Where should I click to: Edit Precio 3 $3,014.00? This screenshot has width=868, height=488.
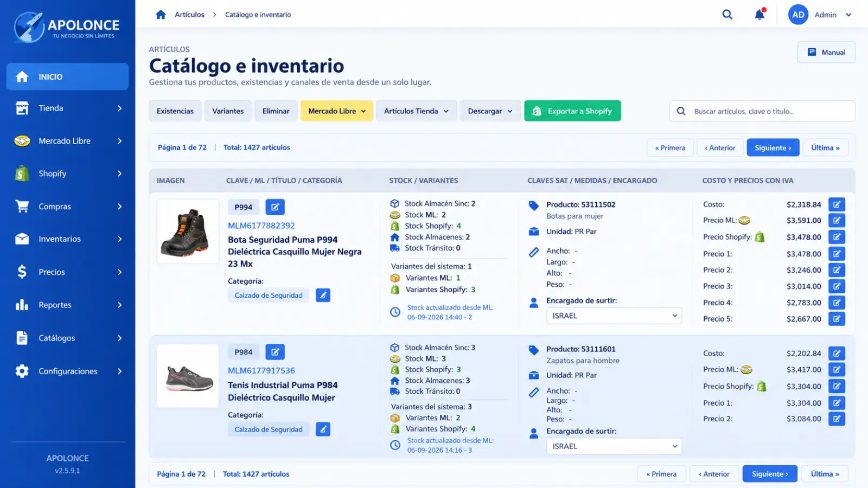pyautogui.click(x=837, y=286)
